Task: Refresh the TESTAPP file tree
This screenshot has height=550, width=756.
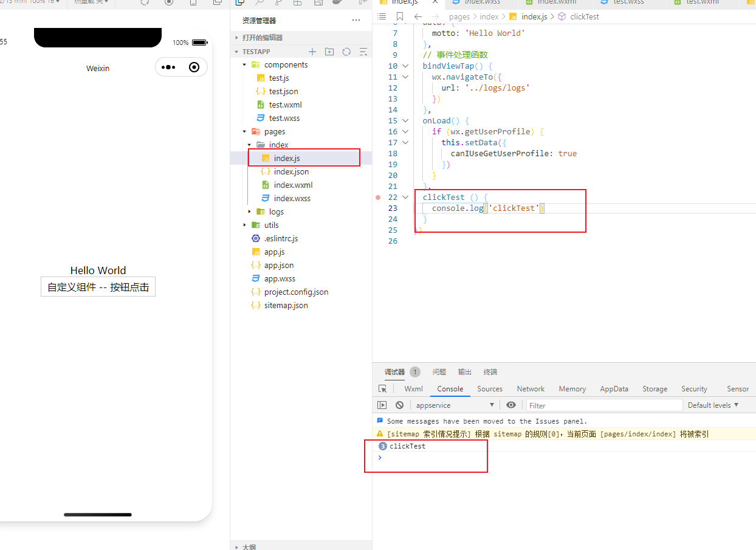Action: tap(346, 52)
